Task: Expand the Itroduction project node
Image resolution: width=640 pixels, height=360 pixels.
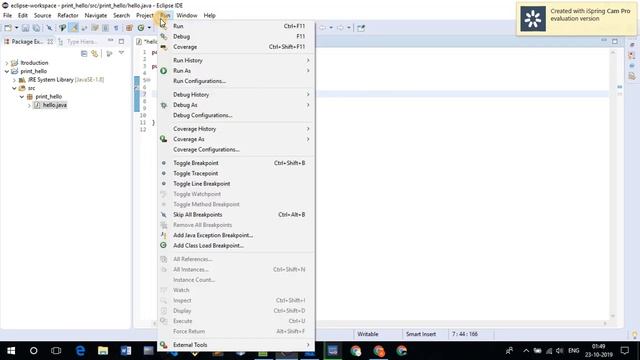Action: 7,63
